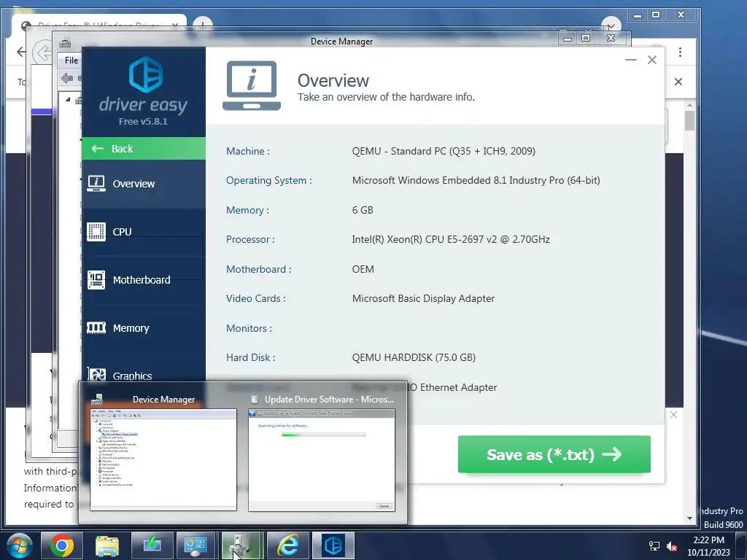The width and height of the screenshot is (747, 560).
Task: Click the Overview monitor icon in sidebar
Action: [96, 183]
